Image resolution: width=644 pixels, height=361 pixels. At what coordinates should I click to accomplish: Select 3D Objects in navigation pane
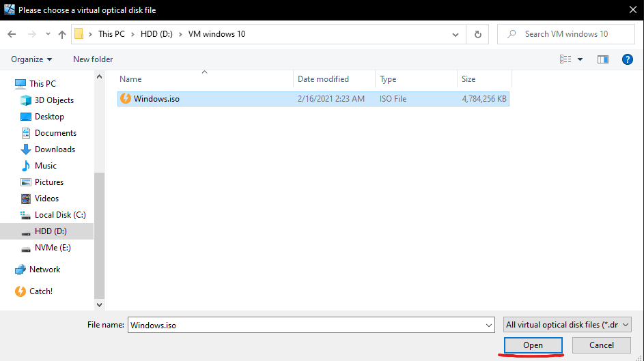pos(54,100)
